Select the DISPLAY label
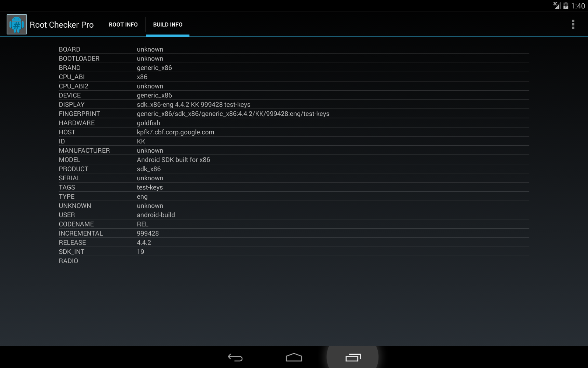This screenshot has height=368, width=588. point(72,105)
